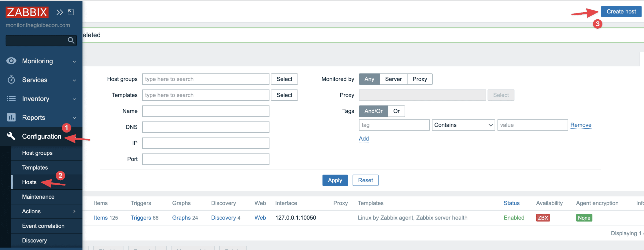Switch Monitored by to Proxy
This screenshot has height=250, width=644.
point(420,79)
